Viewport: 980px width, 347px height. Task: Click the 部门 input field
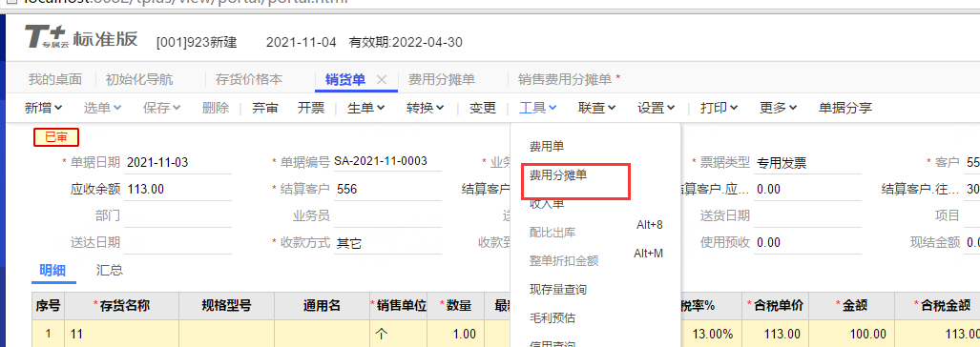click(x=178, y=216)
